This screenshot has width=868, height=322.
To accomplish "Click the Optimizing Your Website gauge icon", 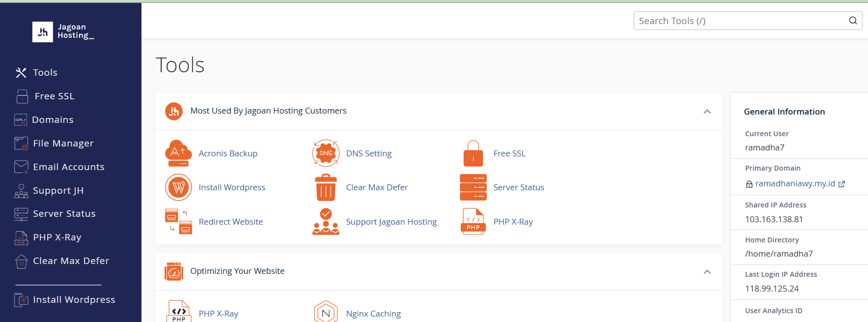I will 174,271.
